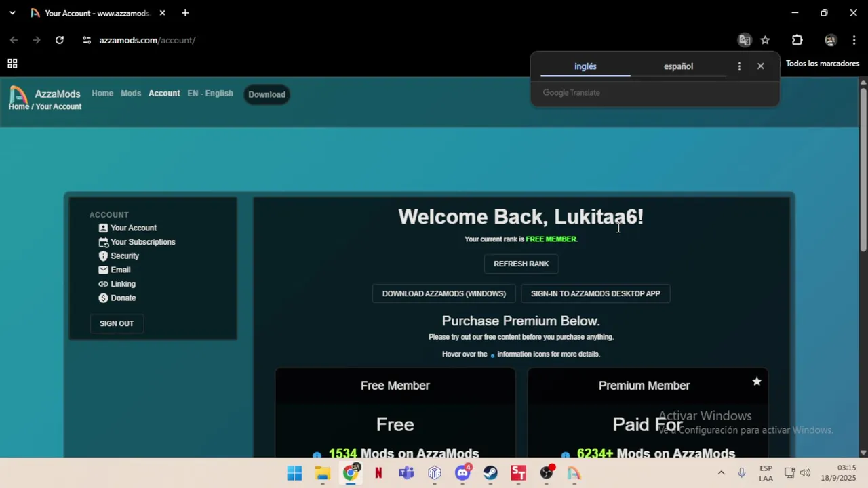Open the Chrome three-dot menu

point(854,40)
